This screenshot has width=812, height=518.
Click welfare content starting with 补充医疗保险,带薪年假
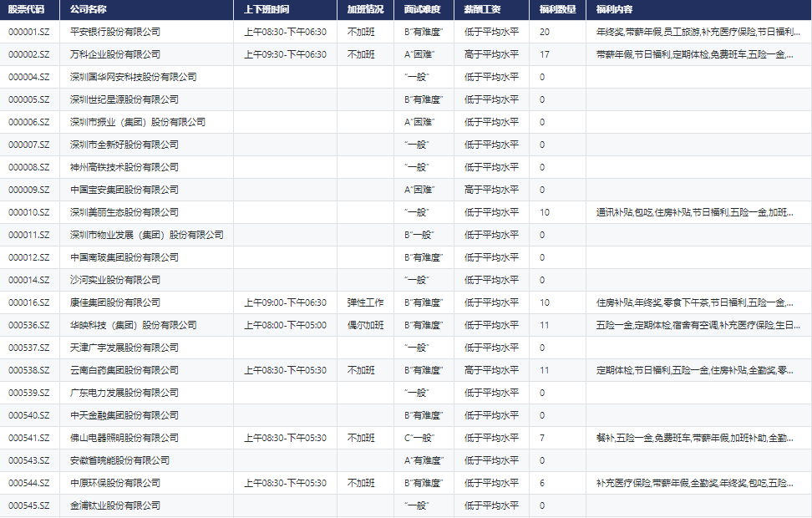pos(695,483)
